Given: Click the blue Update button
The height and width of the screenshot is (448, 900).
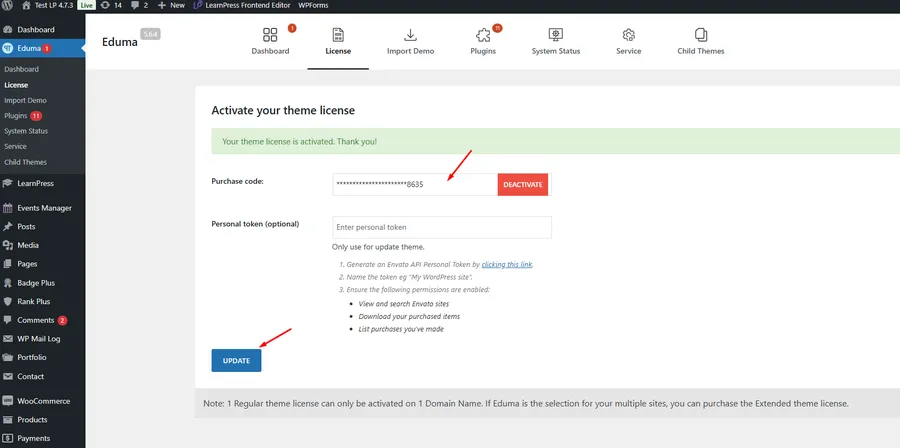Looking at the screenshot, I should [236, 360].
